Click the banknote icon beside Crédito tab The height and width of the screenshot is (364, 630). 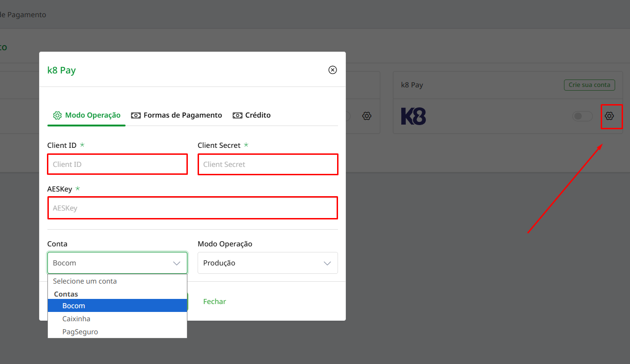238,115
